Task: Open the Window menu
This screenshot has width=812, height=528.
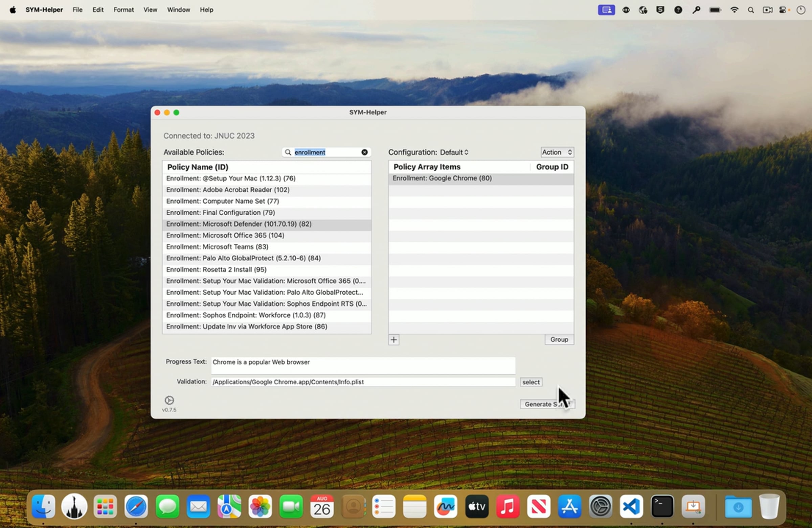Action: (178, 10)
